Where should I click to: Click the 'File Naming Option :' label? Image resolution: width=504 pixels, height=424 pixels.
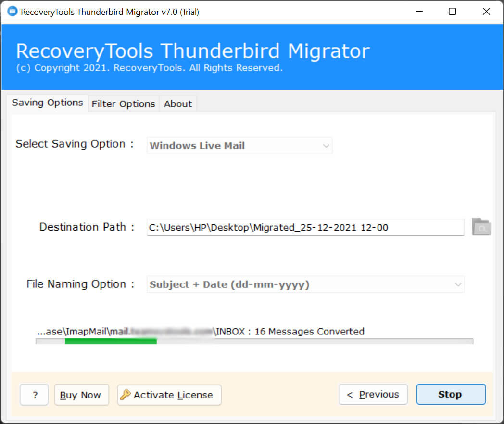(x=80, y=284)
